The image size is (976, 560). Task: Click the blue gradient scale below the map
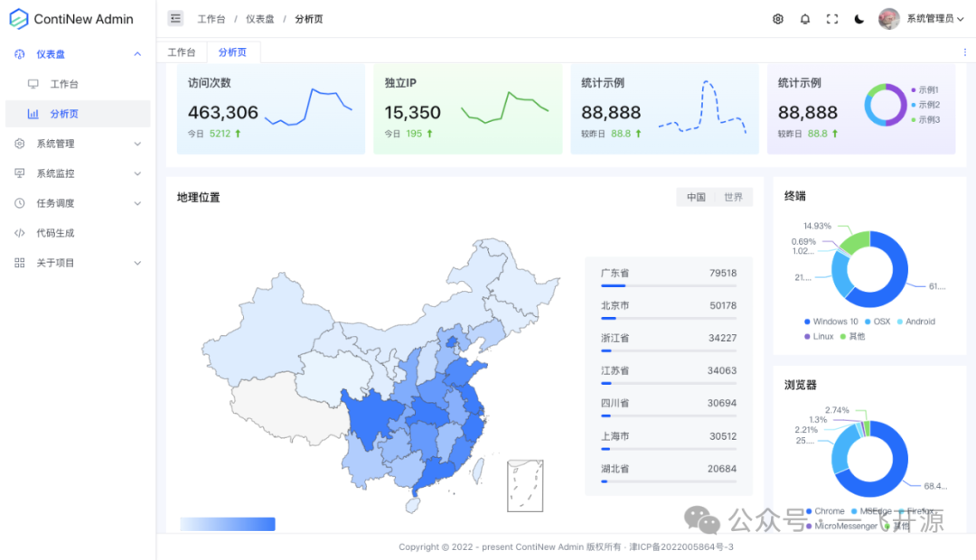click(227, 523)
